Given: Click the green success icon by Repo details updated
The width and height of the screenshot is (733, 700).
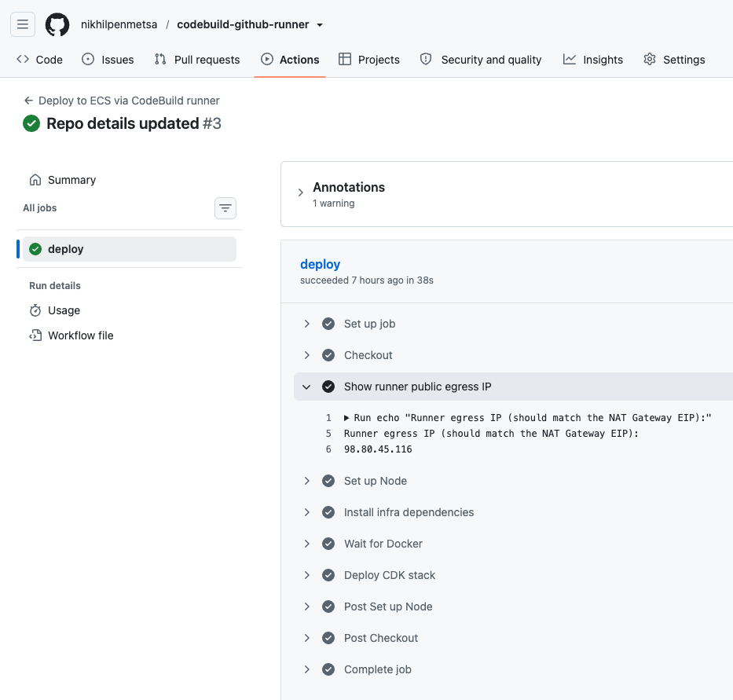Looking at the screenshot, I should (x=31, y=123).
